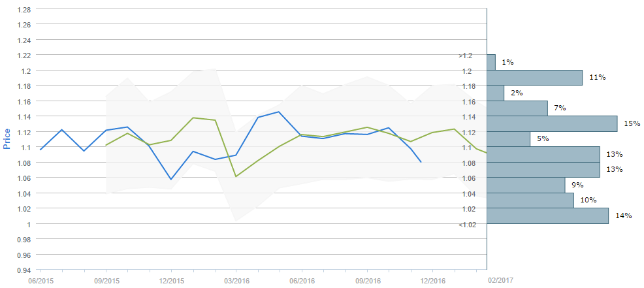Select the 5% histogram bar

(x=508, y=138)
